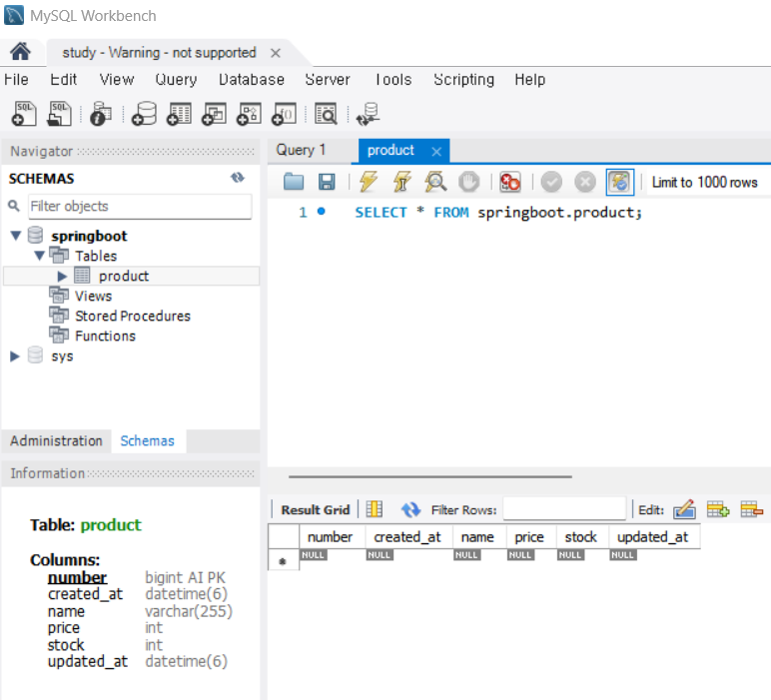This screenshot has height=700, width=771.
Task: Select the Stored Procedures tree item
Action: pyautogui.click(x=133, y=317)
